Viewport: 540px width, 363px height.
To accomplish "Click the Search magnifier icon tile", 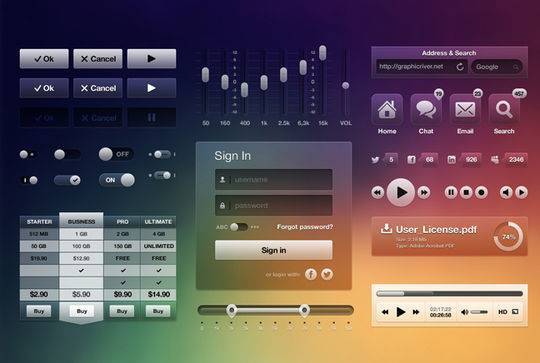I will pyautogui.click(x=504, y=109).
